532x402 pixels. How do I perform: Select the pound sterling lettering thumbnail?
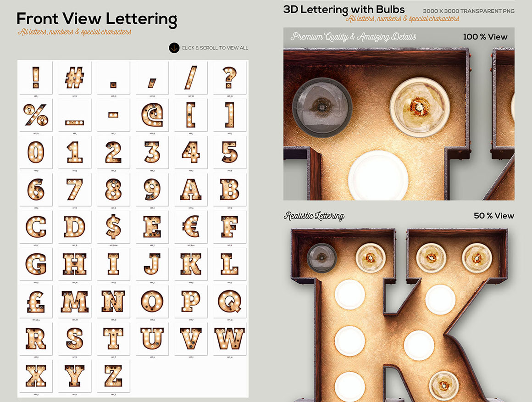[x=36, y=301]
